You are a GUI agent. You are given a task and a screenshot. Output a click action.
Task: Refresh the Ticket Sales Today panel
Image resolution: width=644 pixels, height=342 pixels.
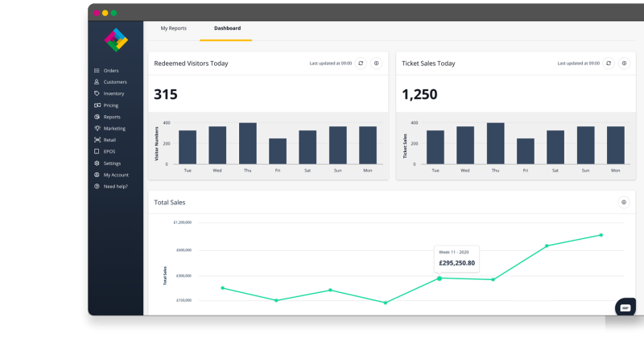[x=609, y=63]
